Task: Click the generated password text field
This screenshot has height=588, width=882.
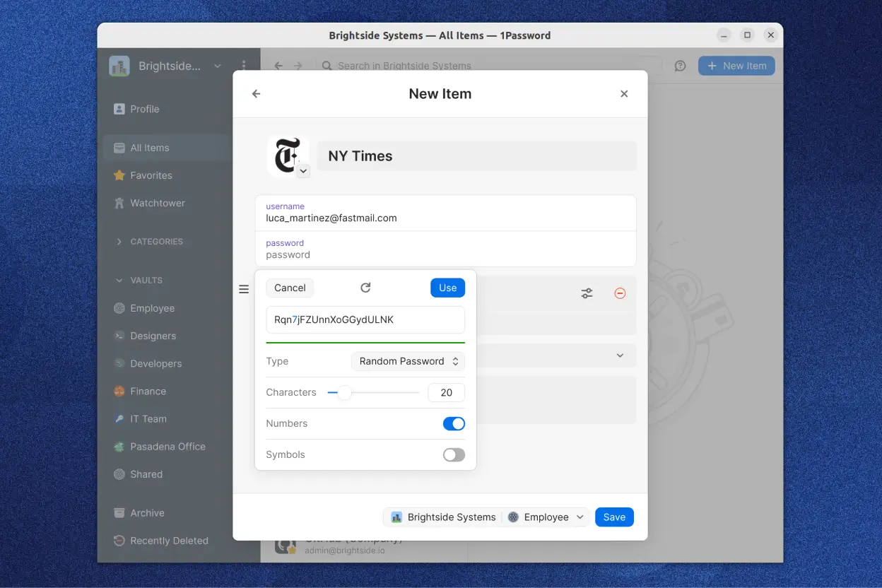Action: pos(365,319)
